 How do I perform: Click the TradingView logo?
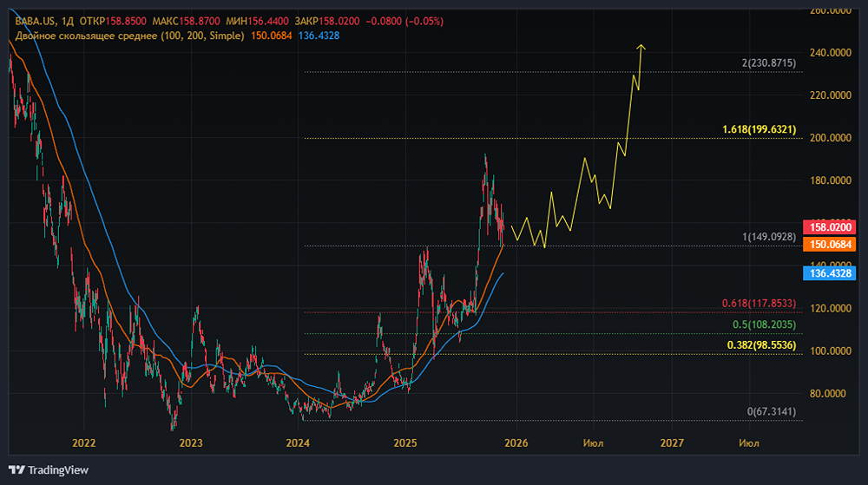tap(49, 470)
